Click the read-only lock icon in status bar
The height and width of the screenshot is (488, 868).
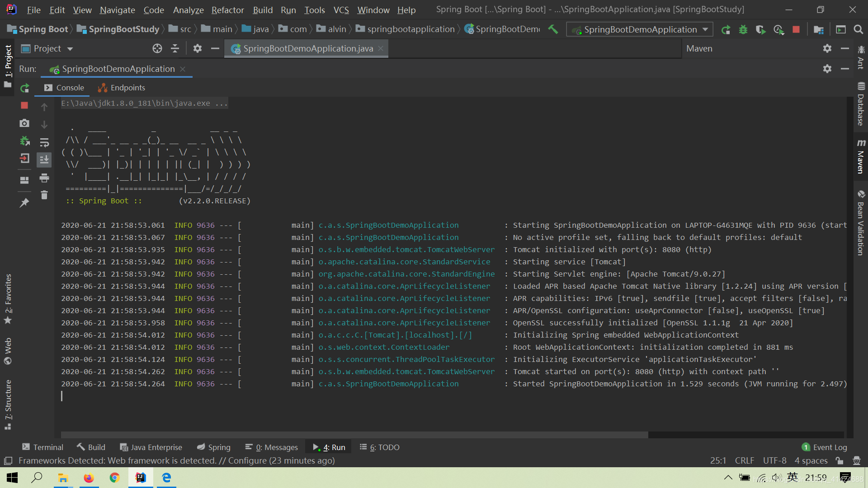pyautogui.click(x=840, y=460)
